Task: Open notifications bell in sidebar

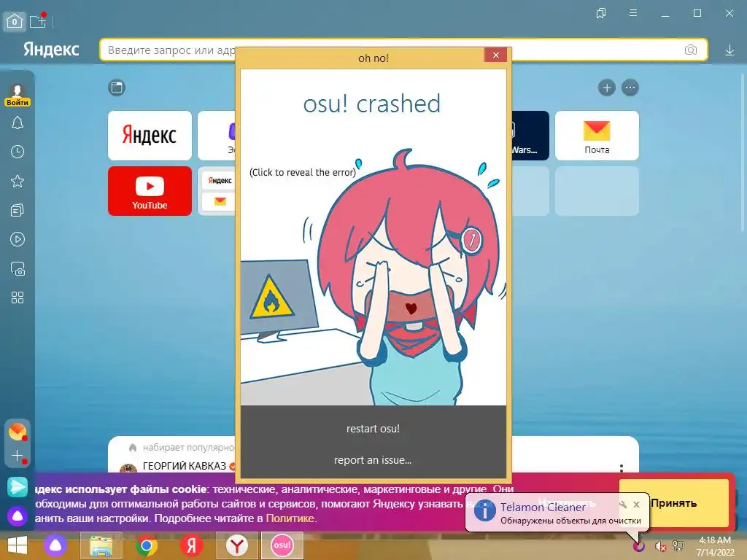Action: [18, 122]
